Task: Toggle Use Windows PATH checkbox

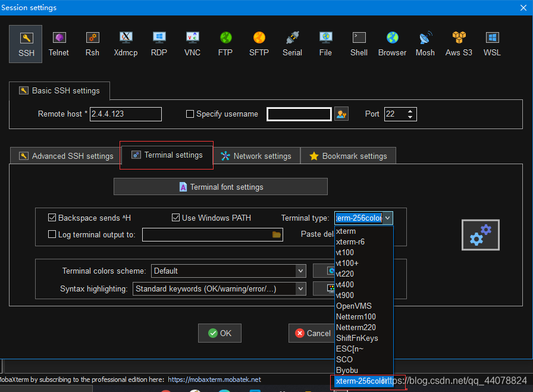Action: coord(175,218)
